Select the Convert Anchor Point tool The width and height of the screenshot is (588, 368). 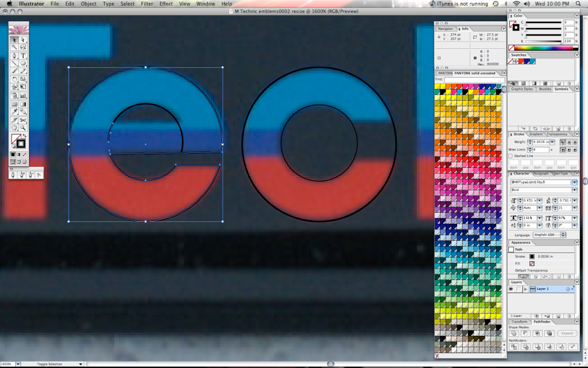[39, 175]
